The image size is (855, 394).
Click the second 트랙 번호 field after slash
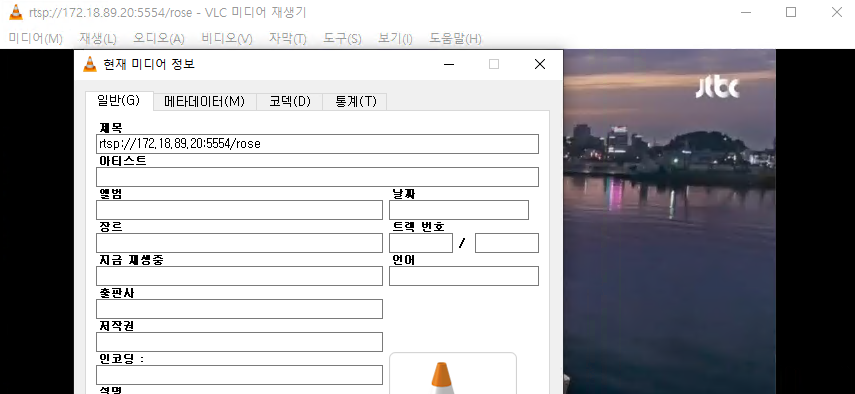click(x=507, y=243)
